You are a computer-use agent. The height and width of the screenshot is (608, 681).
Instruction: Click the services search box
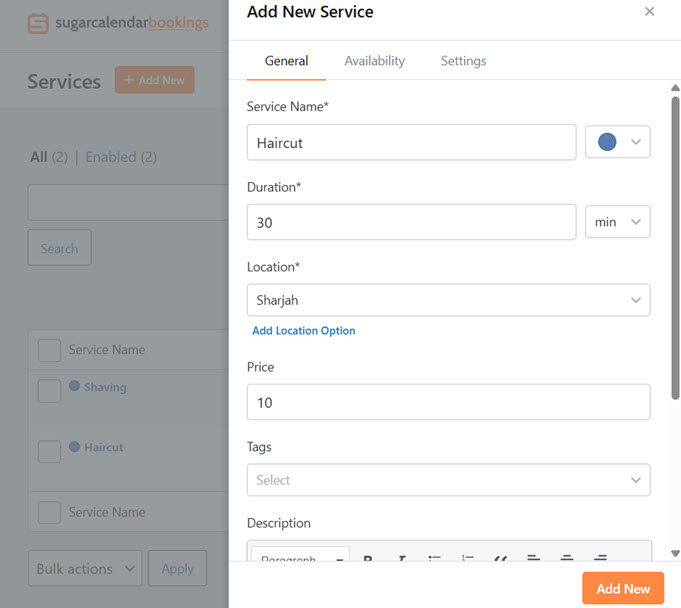(128, 202)
